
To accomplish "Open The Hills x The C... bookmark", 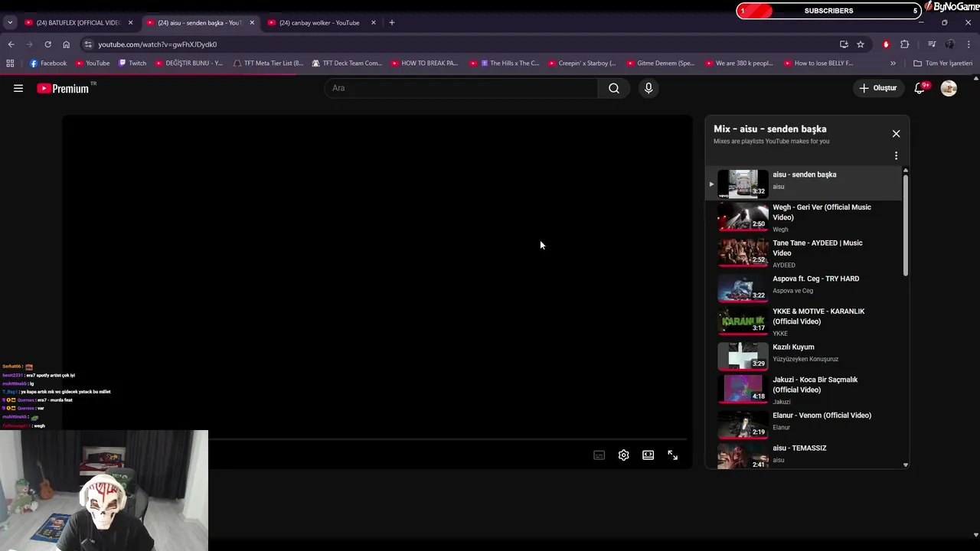I will tap(505, 64).
